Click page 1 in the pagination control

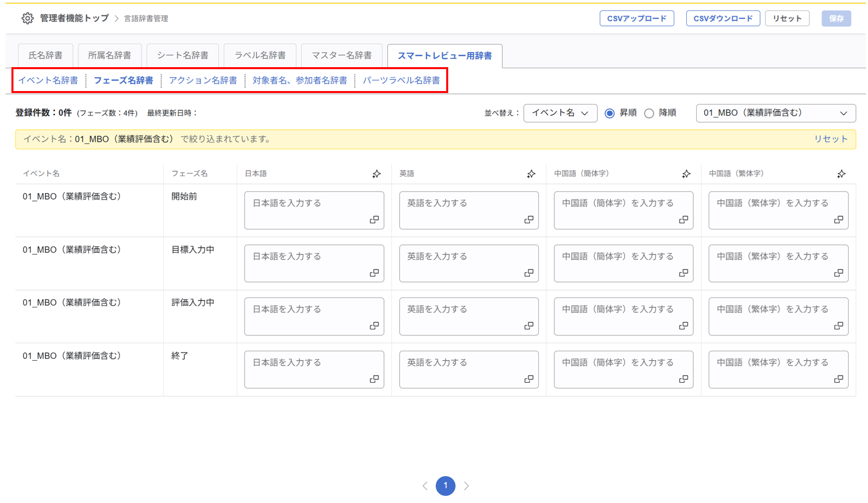point(446,486)
